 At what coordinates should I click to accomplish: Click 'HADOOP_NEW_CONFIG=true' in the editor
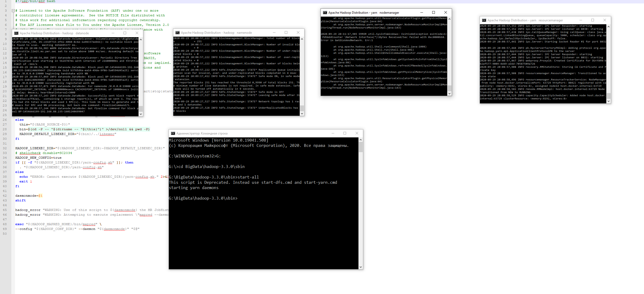tap(38, 158)
